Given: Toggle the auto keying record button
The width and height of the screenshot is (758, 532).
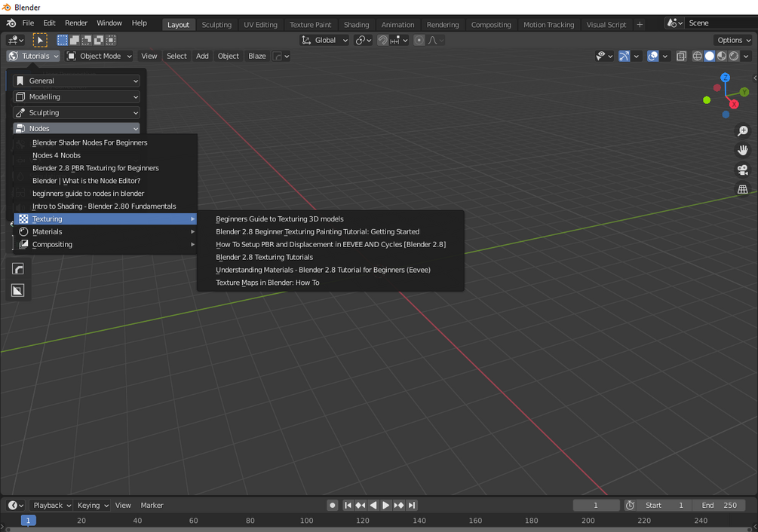Looking at the screenshot, I should pyautogui.click(x=332, y=505).
